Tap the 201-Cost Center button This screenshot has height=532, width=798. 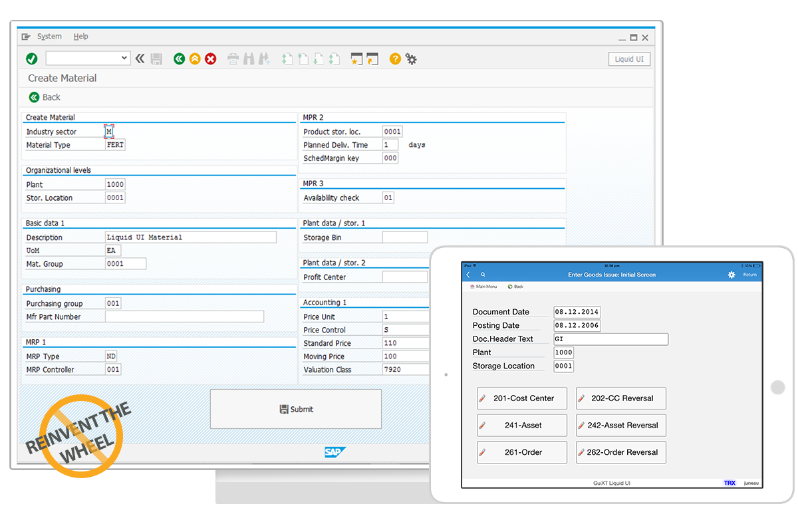click(x=522, y=398)
